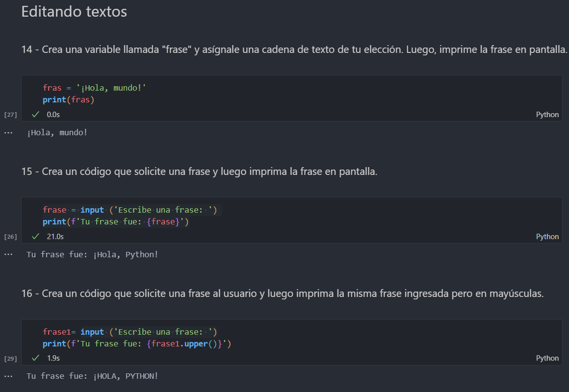
Task: Click success checkmark of cell 26
Action: point(35,237)
